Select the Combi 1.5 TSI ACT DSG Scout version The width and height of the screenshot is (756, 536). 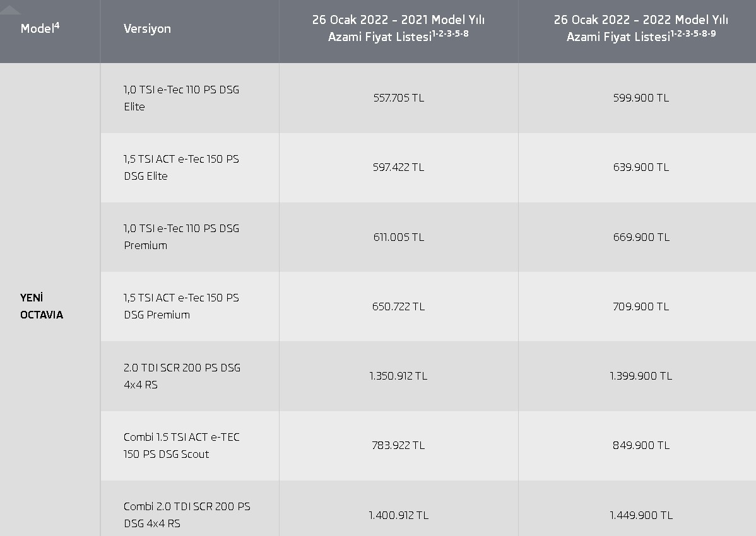[x=181, y=445]
